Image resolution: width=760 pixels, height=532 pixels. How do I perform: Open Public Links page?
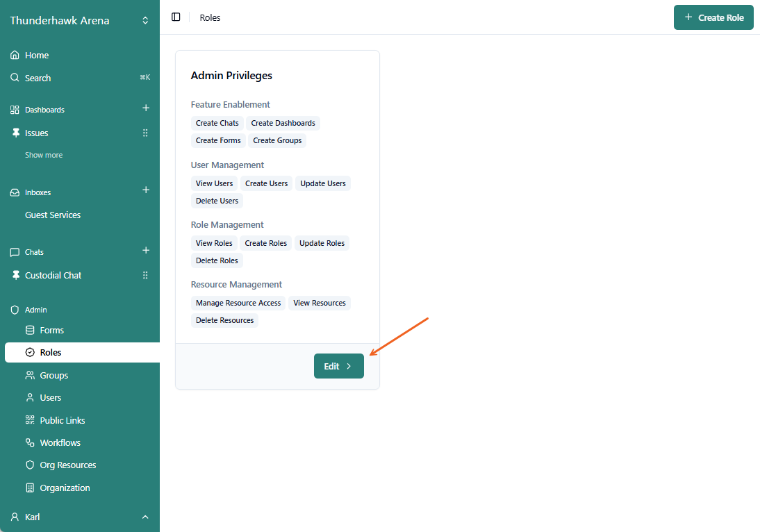click(62, 421)
